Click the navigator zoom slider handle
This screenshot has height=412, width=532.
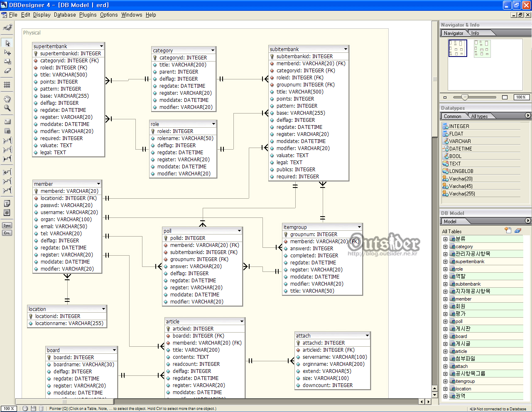[465, 97]
